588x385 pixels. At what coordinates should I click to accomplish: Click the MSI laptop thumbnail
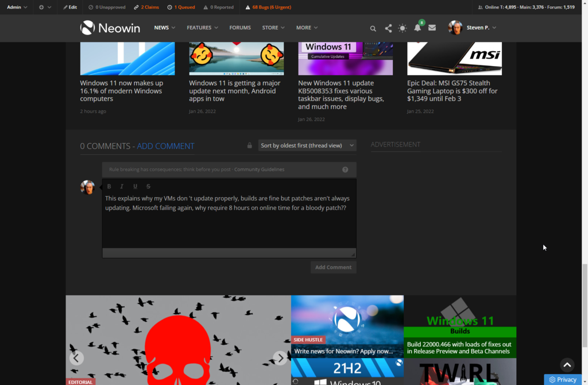click(455, 59)
